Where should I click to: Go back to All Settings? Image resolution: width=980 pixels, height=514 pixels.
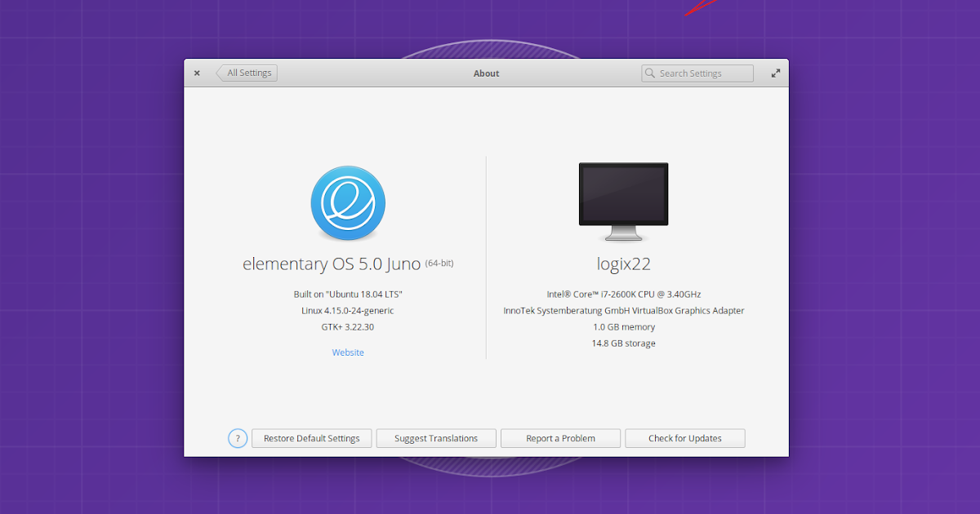point(247,73)
